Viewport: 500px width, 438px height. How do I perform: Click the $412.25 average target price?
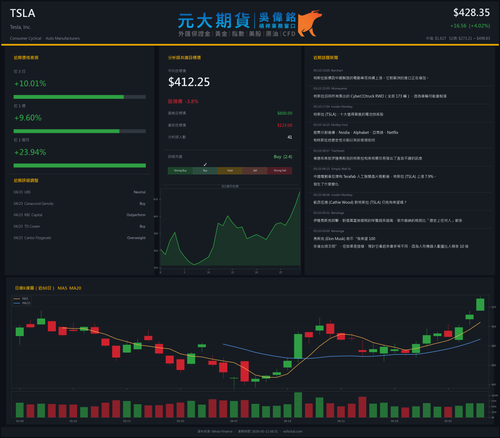tap(189, 82)
